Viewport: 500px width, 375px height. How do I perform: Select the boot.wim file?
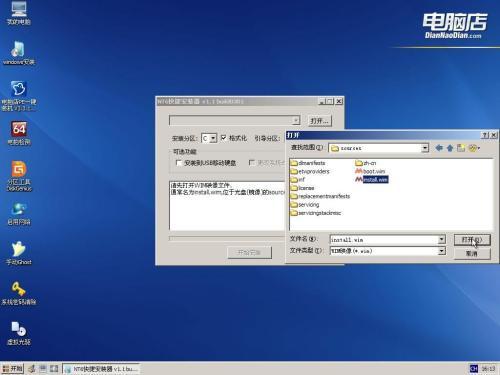[370, 171]
